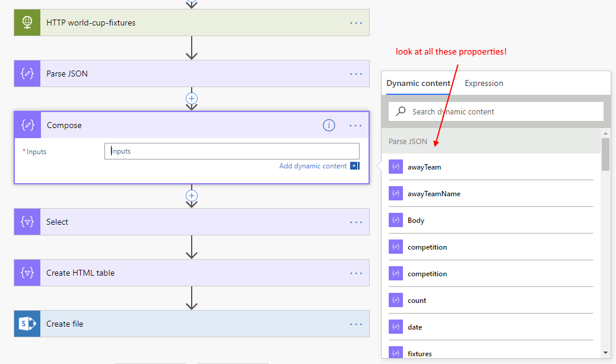Click the HTTP world-cup-fixtures globe icon

tap(27, 23)
